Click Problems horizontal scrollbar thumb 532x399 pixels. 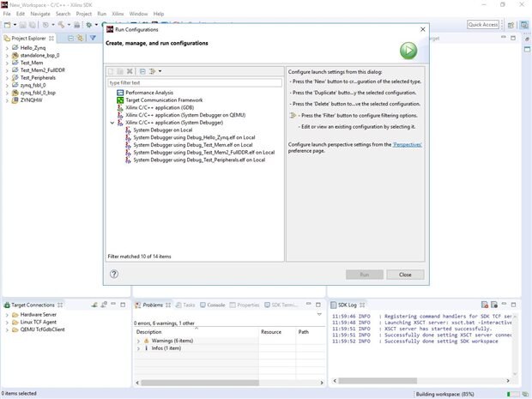point(200,383)
